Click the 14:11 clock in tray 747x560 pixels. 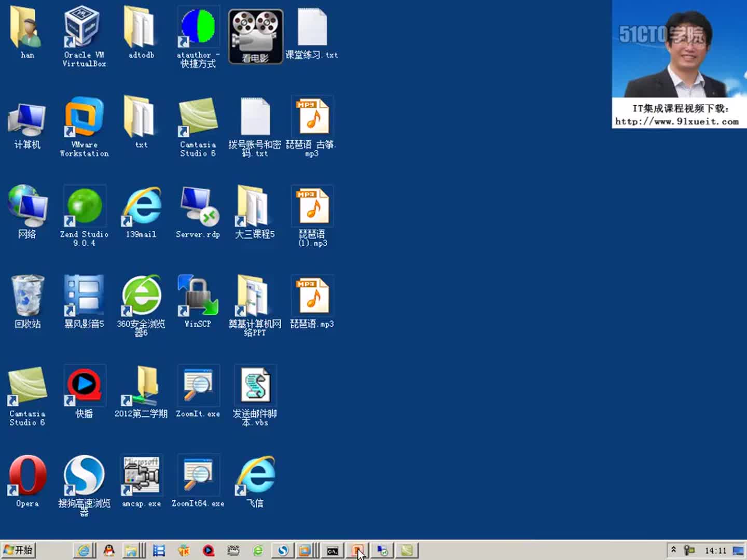click(x=715, y=551)
